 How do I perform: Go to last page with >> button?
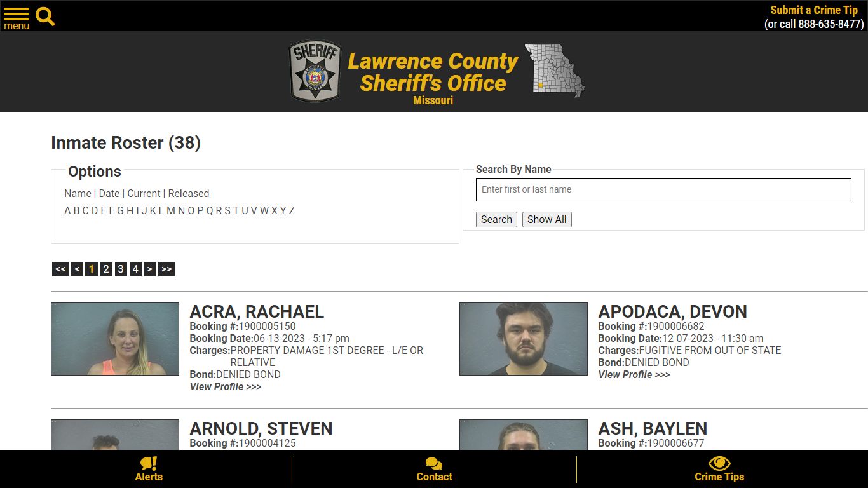coord(166,269)
